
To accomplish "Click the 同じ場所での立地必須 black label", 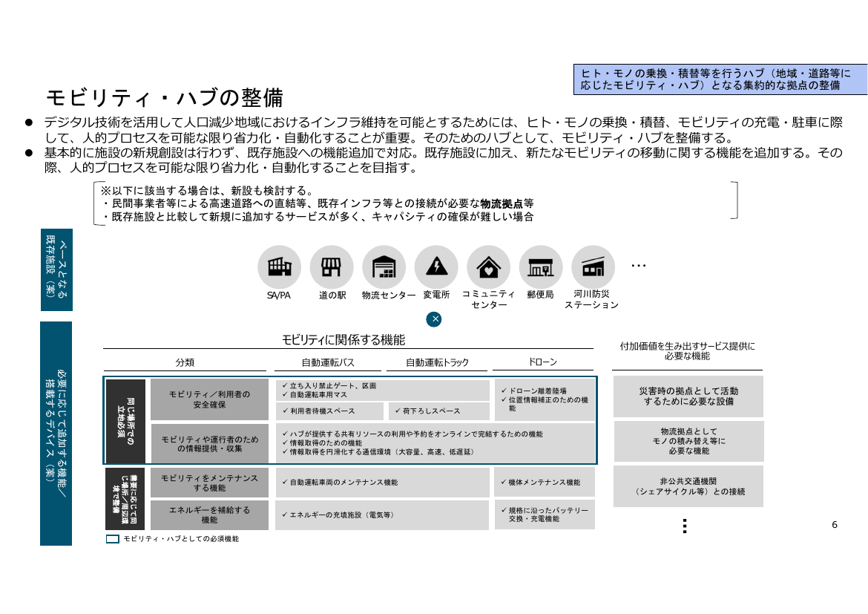I will coord(125,421).
